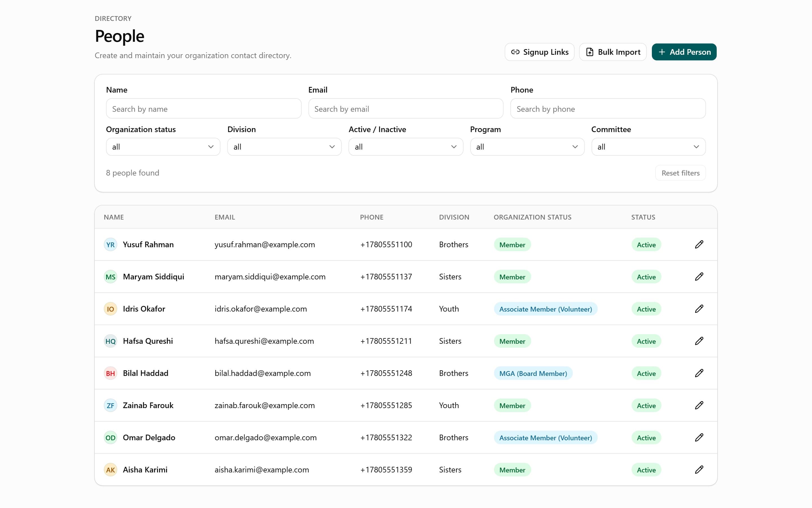Select the Search by phone input
This screenshot has width=812, height=508.
pyautogui.click(x=608, y=109)
